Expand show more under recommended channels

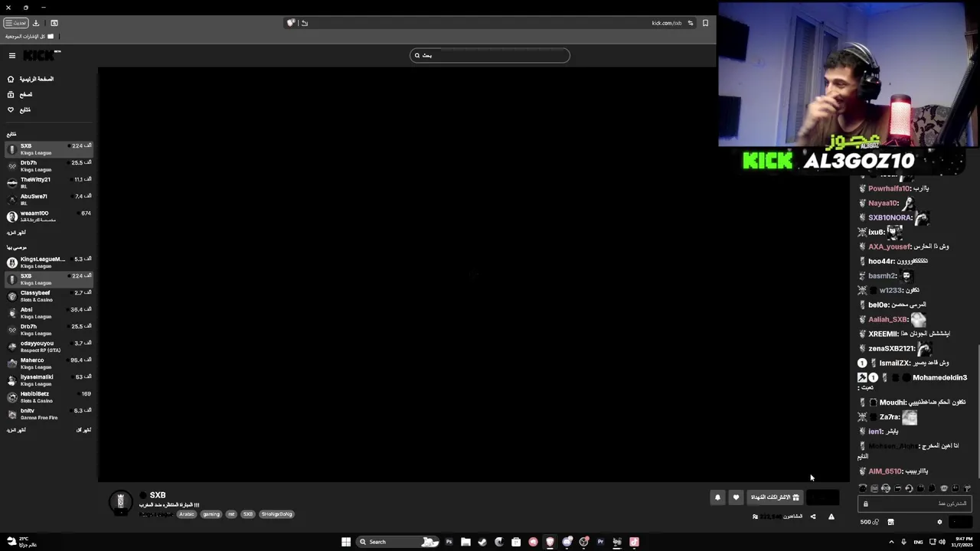click(x=16, y=430)
